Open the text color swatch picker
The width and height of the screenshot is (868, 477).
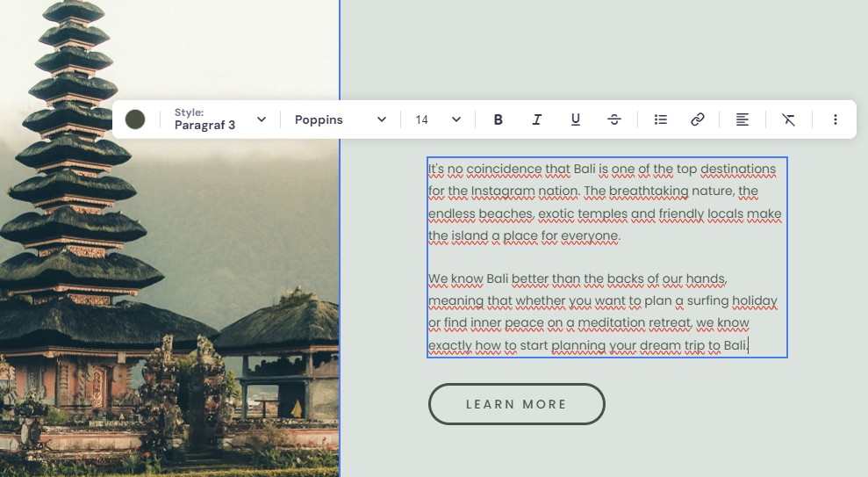(135, 119)
